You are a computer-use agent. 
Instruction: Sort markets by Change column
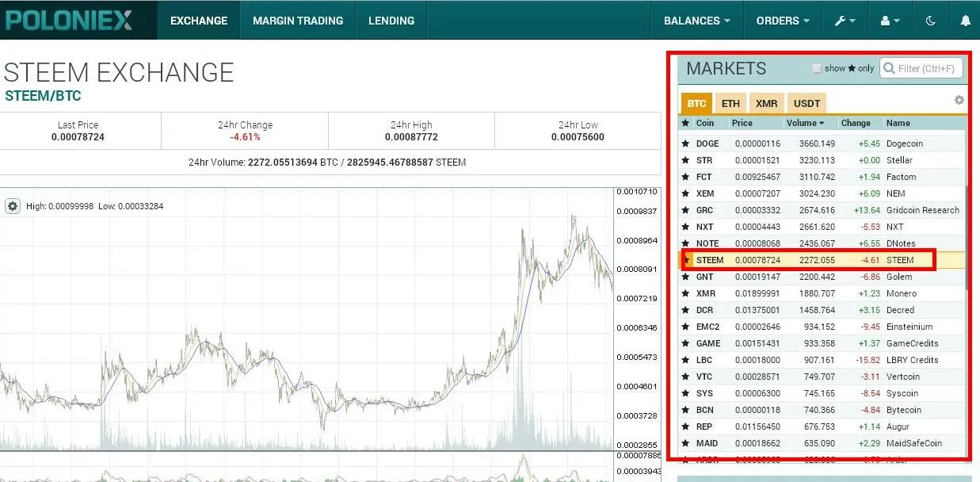tap(856, 123)
